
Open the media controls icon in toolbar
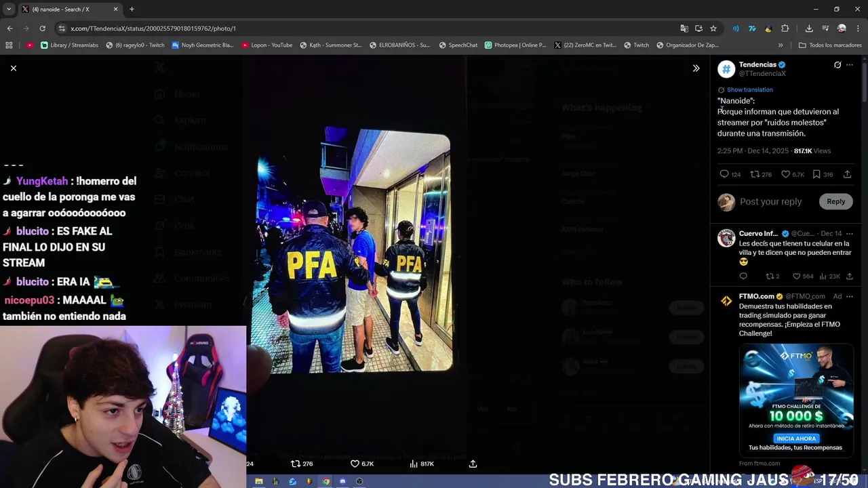pos(825,28)
